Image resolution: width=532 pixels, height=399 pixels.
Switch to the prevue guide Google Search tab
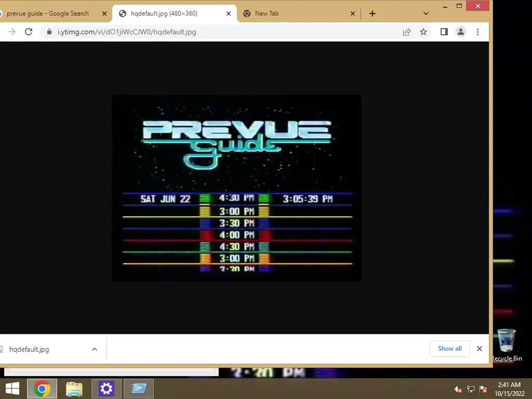47,14
